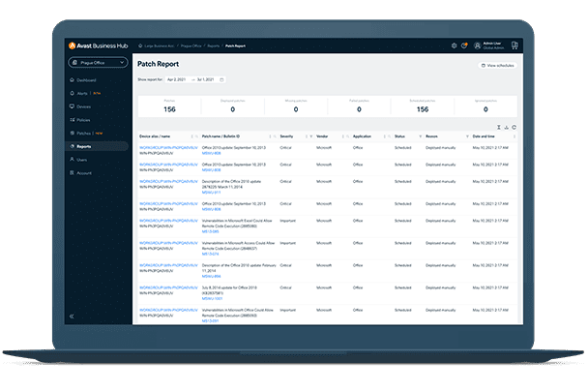The height and width of the screenshot is (392, 588).
Task: Open column menu dots for Patch name
Action: click(x=270, y=136)
